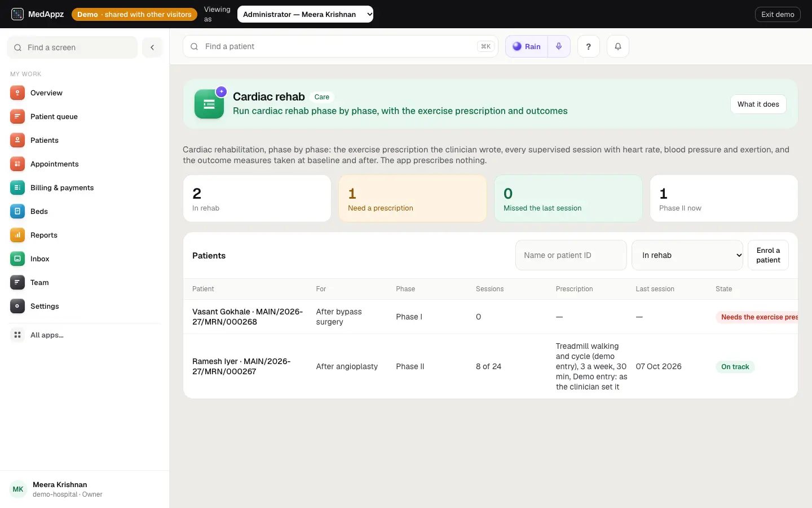Open the Overview sidebar icon
This screenshot has height=508, width=812.
pyautogui.click(x=17, y=93)
